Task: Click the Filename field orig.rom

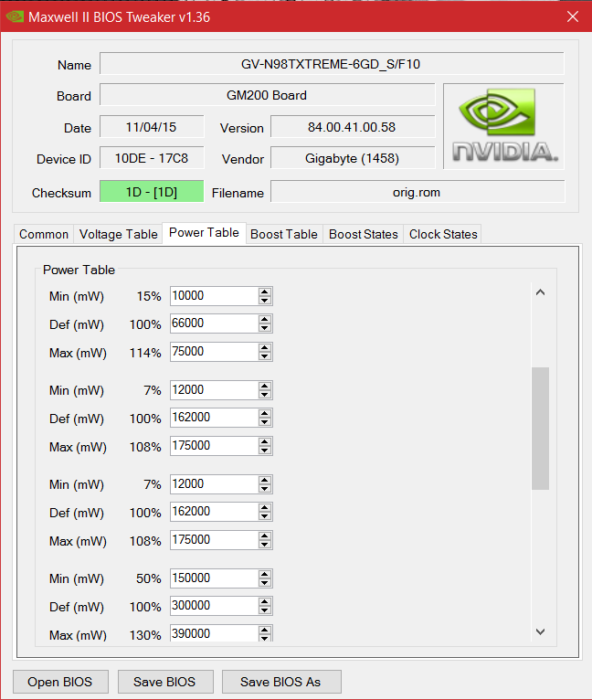Action: click(418, 192)
